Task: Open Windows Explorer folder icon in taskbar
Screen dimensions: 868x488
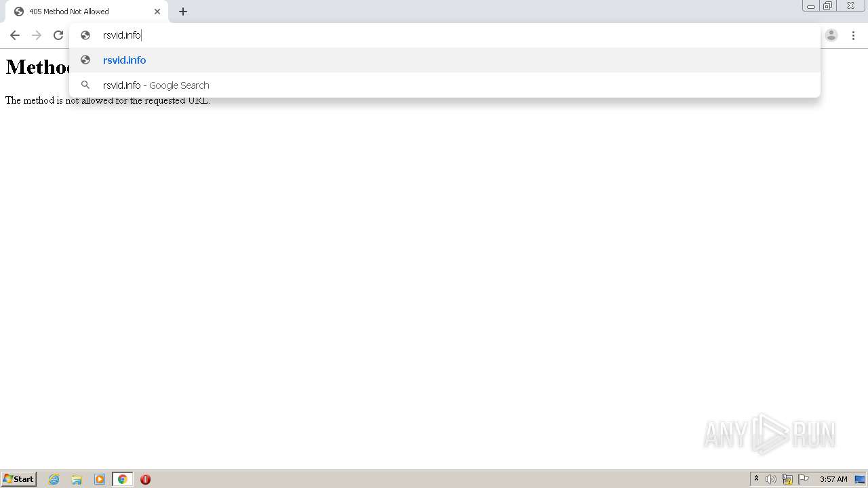Action: point(77,479)
